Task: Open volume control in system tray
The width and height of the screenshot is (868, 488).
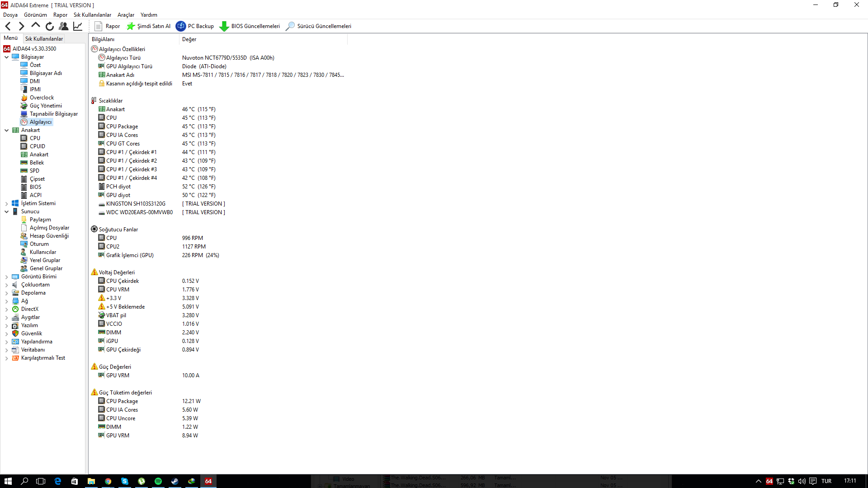Action: tap(802, 481)
